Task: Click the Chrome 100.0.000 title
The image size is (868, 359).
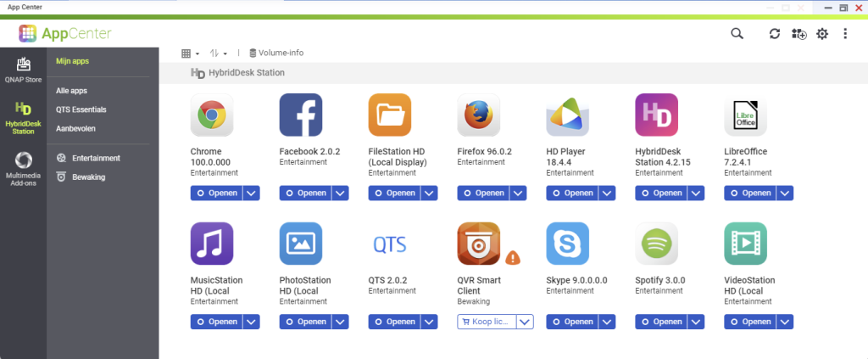Action: pos(210,157)
